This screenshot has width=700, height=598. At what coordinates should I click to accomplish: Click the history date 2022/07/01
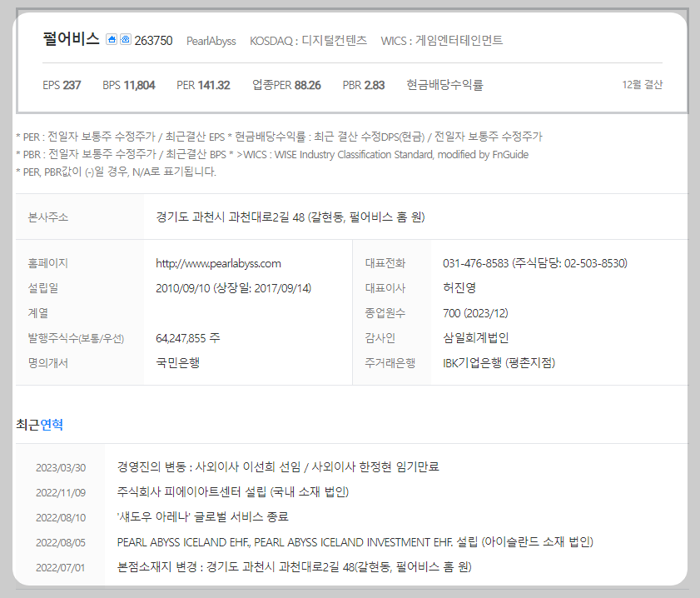click(61, 568)
